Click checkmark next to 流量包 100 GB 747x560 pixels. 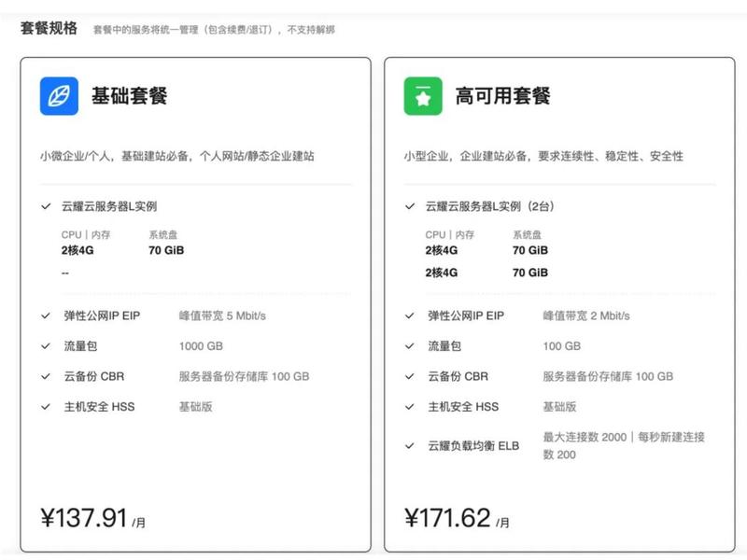point(410,346)
